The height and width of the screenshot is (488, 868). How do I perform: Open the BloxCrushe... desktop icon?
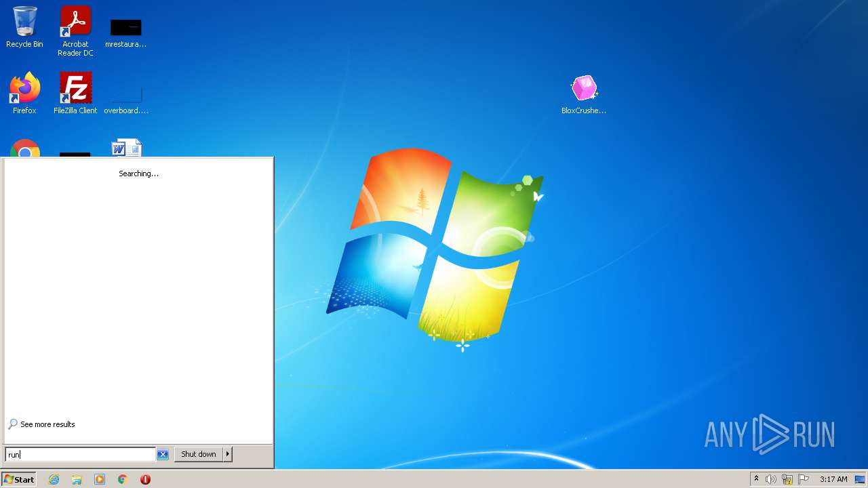(x=584, y=95)
